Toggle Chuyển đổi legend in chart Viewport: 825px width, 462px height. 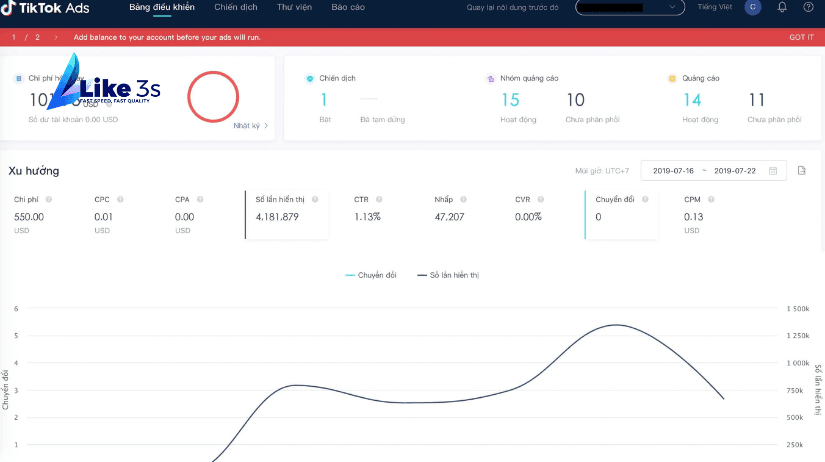pyautogui.click(x=370, y=275)
